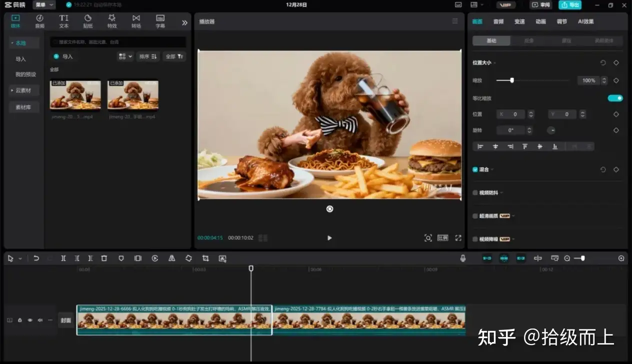Turn off the 等比缩放 uniform scale switch
The height and width of the screenshot is (364, 632).
click(x=615, y=98)
